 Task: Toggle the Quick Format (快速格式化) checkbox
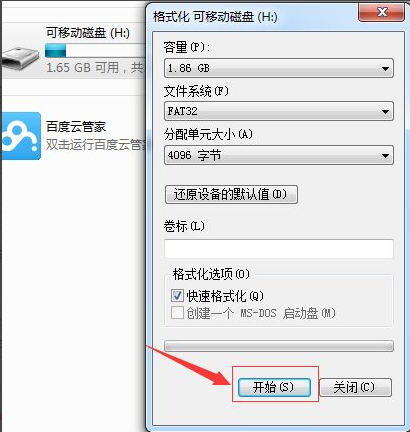pos(177,295)
